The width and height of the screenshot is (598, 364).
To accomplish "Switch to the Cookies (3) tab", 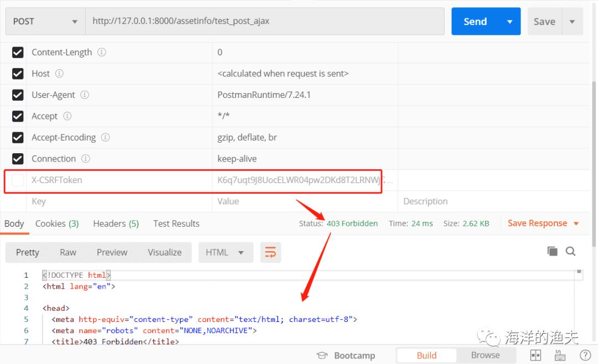I will click(56, 223).
